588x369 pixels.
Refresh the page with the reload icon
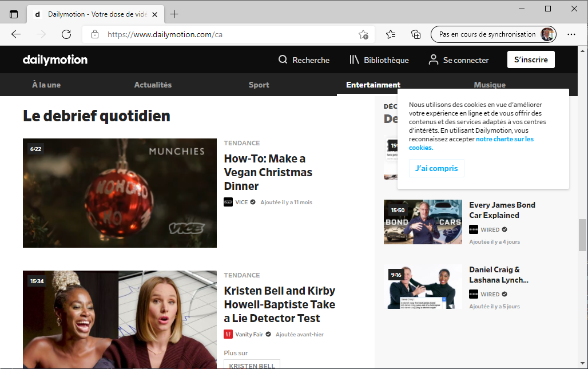(66, 34)
